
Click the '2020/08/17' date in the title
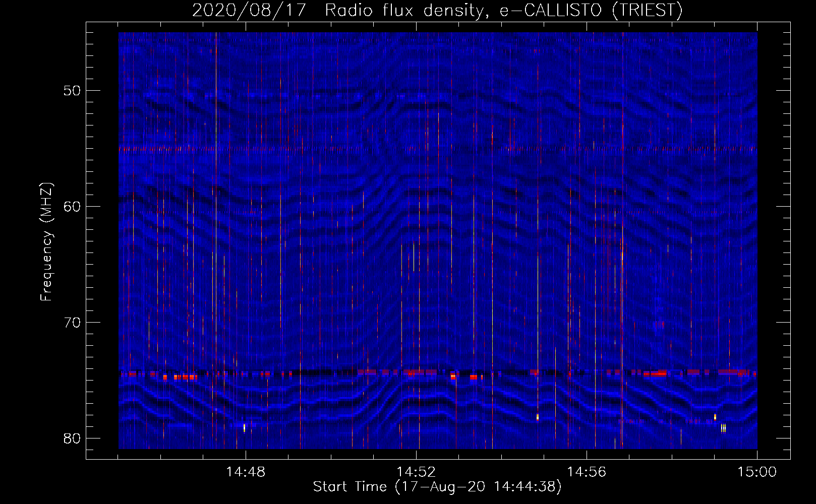pos(249,11)
